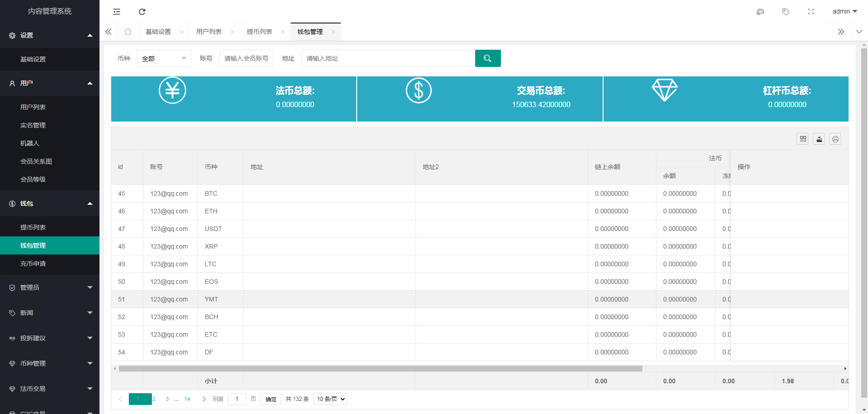Click the 用户 person icon in sidebar
The image size is (868, 414).
pos(12,83)
